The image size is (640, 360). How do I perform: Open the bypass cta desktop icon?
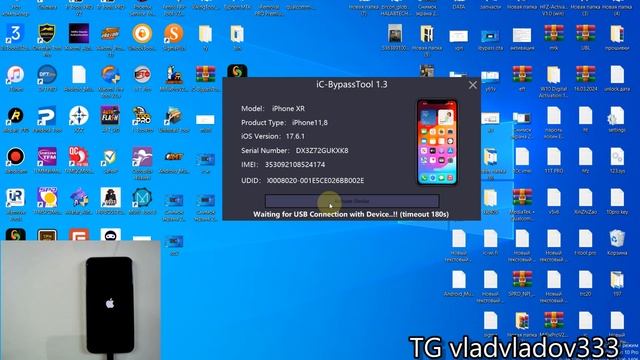[490, 36]
